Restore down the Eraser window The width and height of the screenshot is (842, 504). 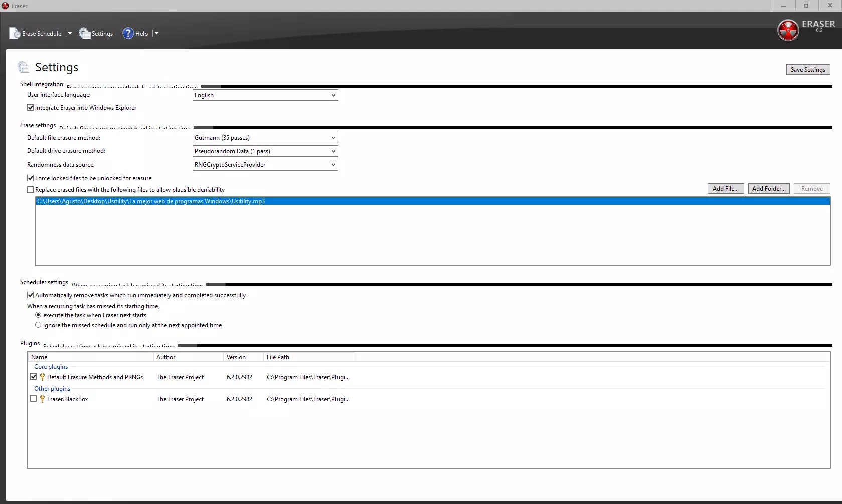pyautogui.click(x=806, y=6)
